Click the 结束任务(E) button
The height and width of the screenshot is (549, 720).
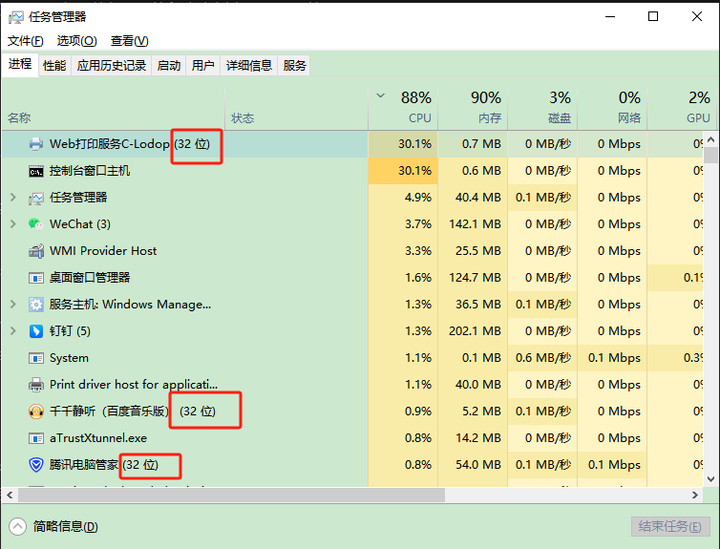click(670, 527)
